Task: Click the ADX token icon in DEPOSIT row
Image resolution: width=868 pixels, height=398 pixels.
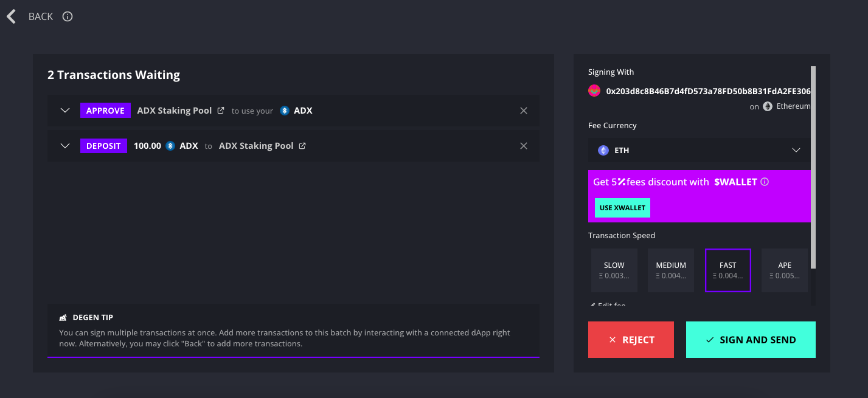Action: coord(170,146)
